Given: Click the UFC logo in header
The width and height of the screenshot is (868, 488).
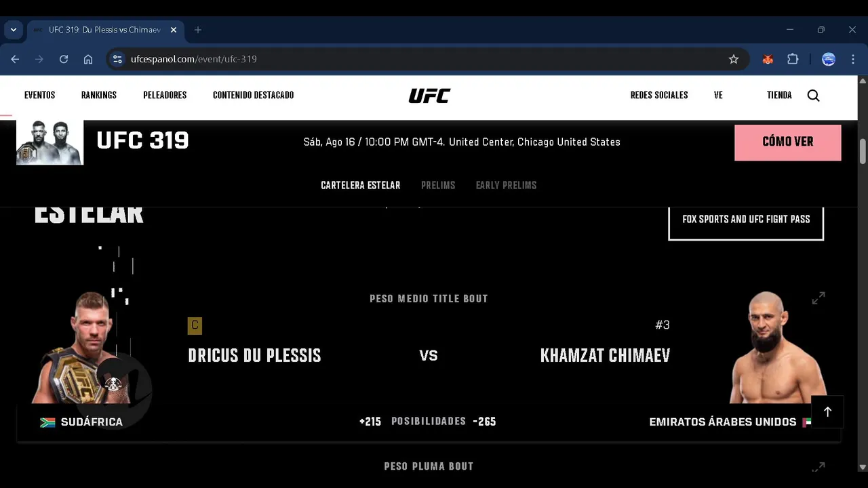Looking at the screenshot, I should point(429,96).
